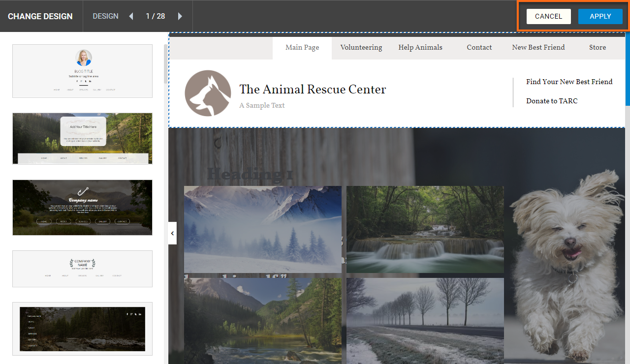
Task: Select the Contact navigation item
Action: (479, 48)
